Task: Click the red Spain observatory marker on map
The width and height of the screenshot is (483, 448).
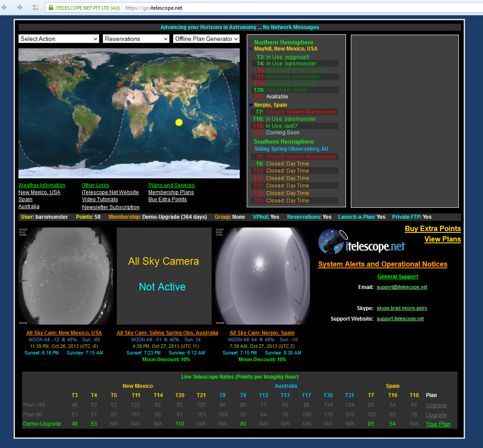Action: coord(121,85)
